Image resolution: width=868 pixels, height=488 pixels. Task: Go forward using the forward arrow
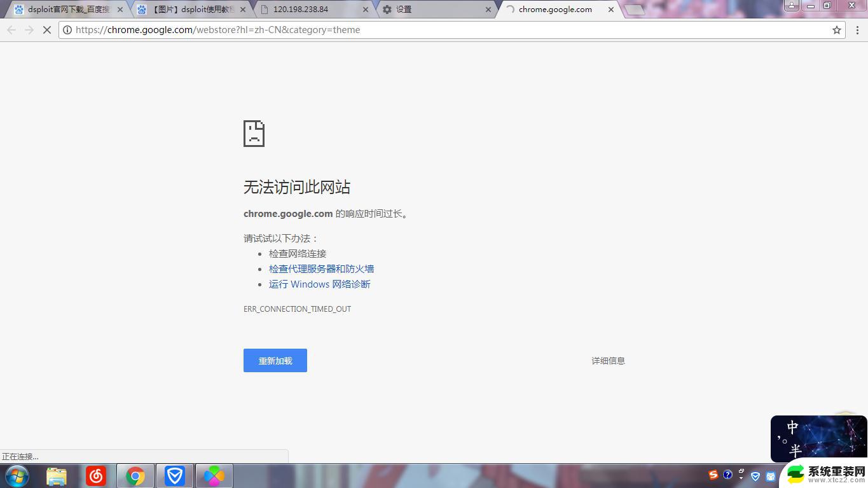[x=29, y=30]
